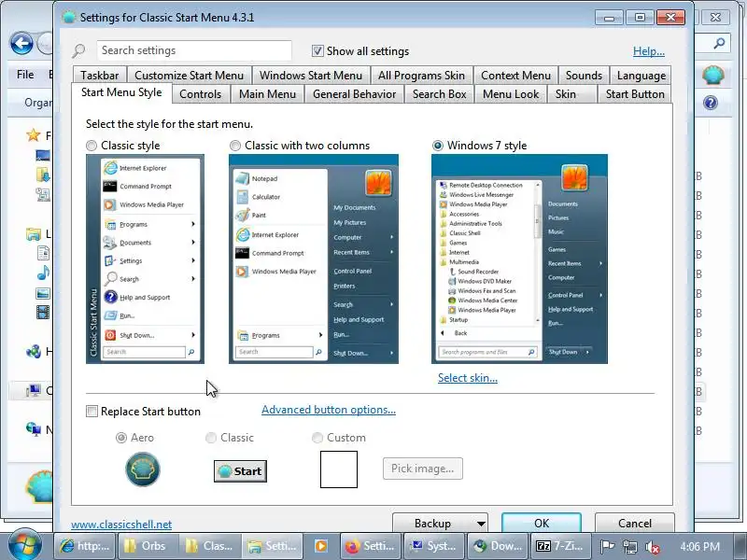Click the Music note icon in Explorer sidebar

pos(43,273)
